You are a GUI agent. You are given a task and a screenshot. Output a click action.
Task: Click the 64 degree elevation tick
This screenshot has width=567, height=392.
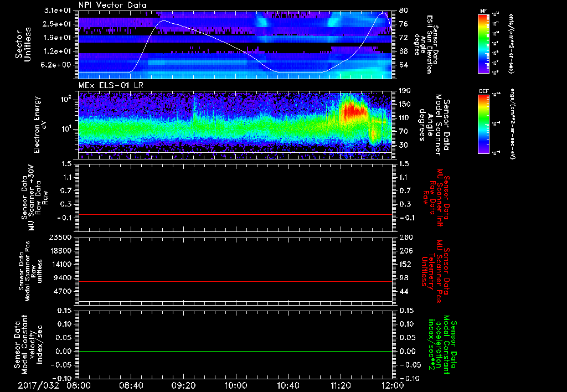point(404,65)
